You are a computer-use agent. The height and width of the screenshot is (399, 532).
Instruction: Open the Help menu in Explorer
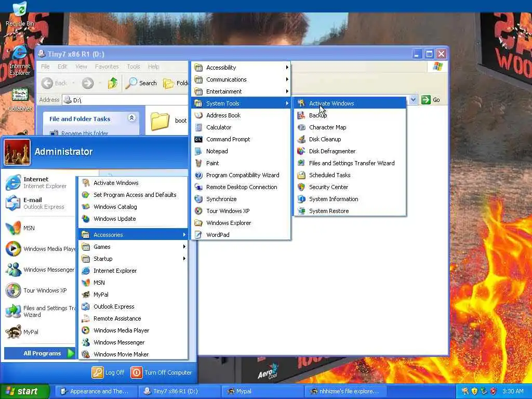(x=153, y=66)
